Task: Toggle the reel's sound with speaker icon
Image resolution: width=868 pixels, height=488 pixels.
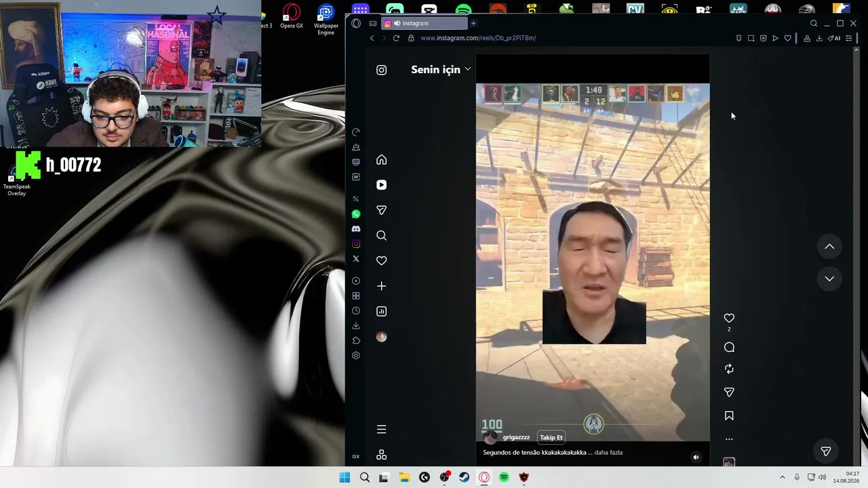Action: [x=696, y=457]
